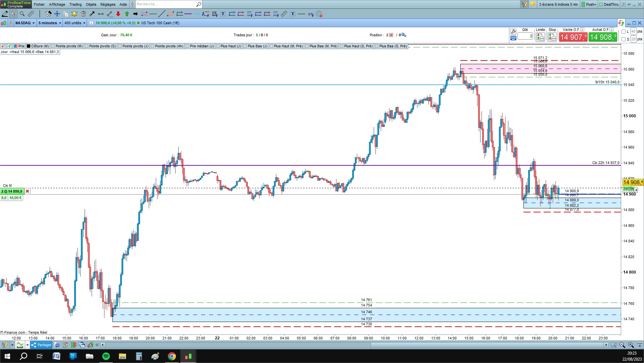Click the Partager share button
Screen dimensions: 644x363
(41, 345)
